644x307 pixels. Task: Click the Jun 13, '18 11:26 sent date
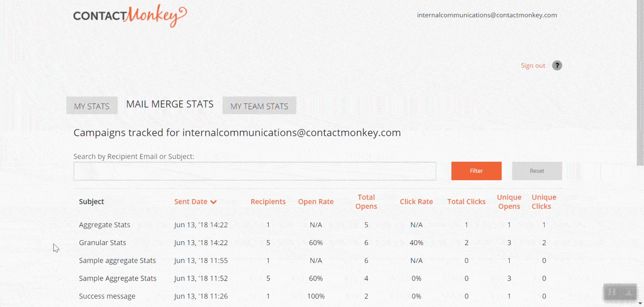(x=201, y=296)
